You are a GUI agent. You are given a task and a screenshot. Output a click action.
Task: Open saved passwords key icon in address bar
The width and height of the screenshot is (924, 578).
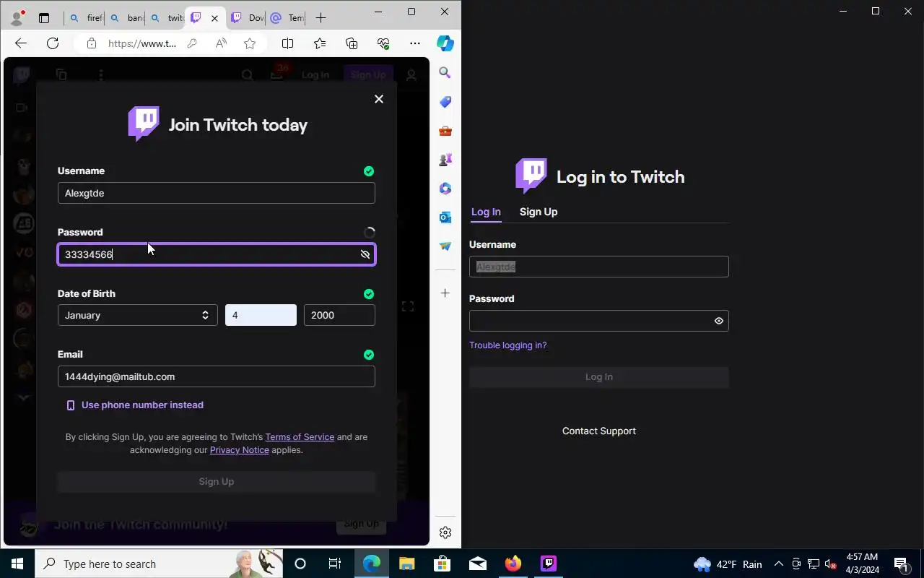[x=192, y=43]
